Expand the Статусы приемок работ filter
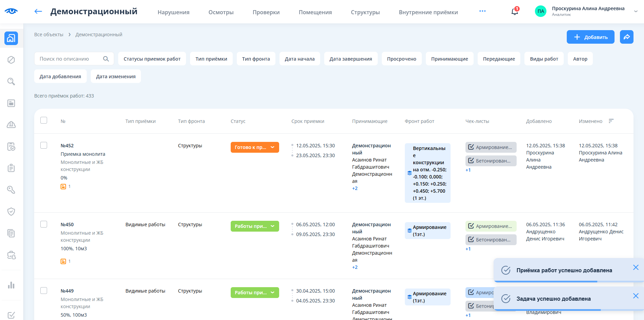Viewport: 644px width, 320px height. 152,59
